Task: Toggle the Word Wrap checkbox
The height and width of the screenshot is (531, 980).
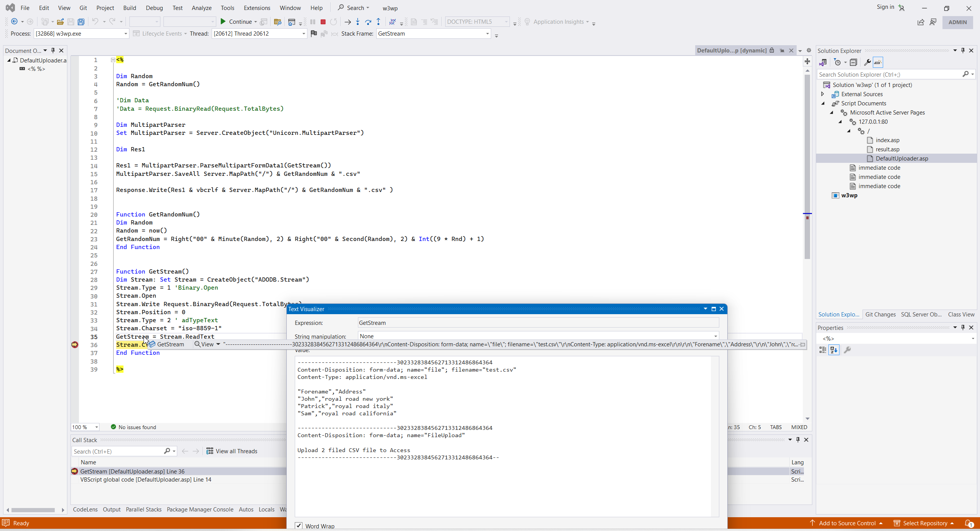Action: [x=299, y=526]
